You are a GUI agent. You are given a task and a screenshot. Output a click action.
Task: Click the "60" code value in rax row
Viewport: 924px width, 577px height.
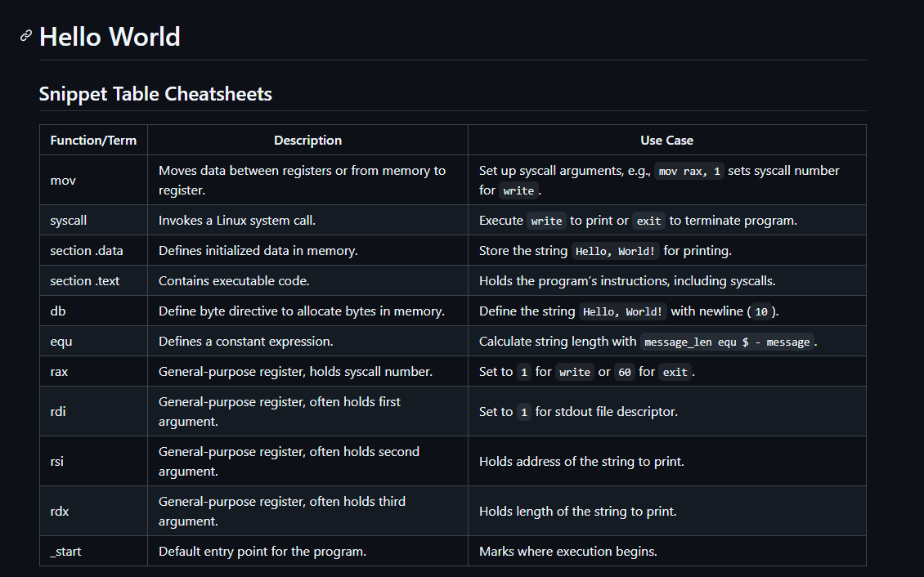pos(625,372)
